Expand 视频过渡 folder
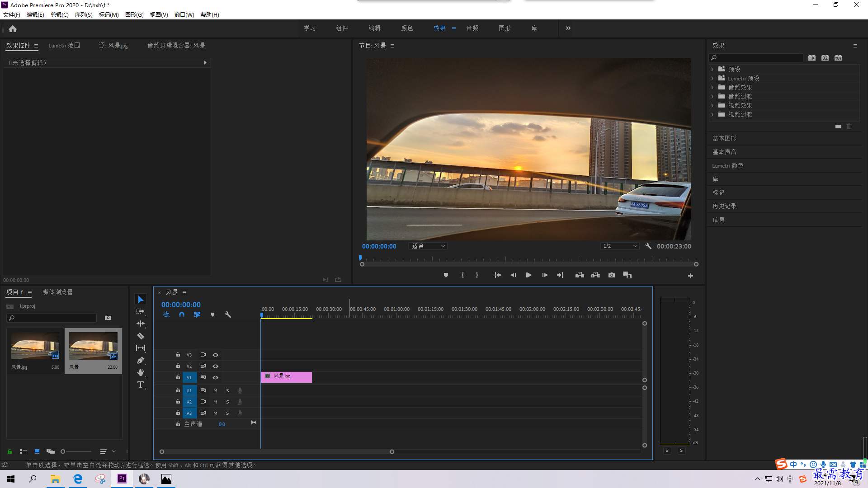This screenshot has width=868, height=488. pos(712,115)
